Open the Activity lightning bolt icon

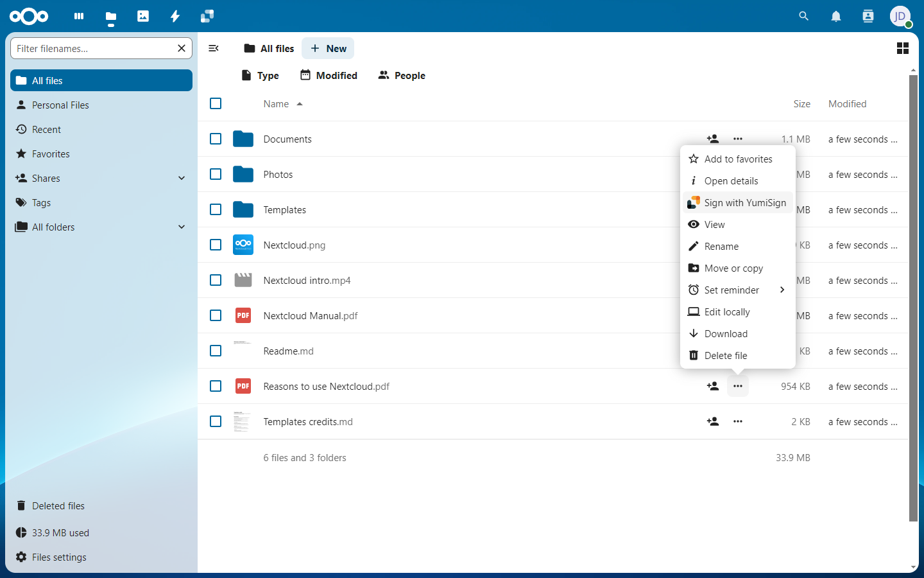(x=175, y=16)
